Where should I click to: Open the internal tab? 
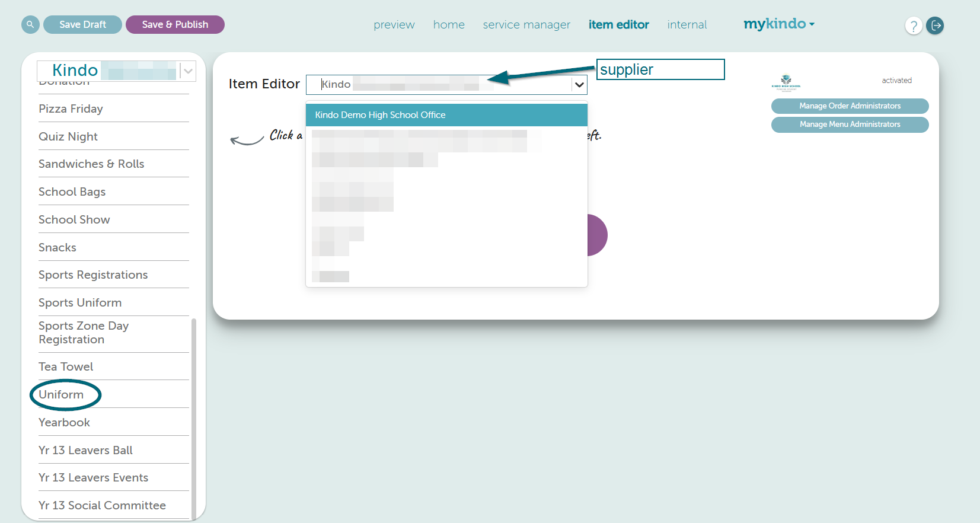pos(687,24)
